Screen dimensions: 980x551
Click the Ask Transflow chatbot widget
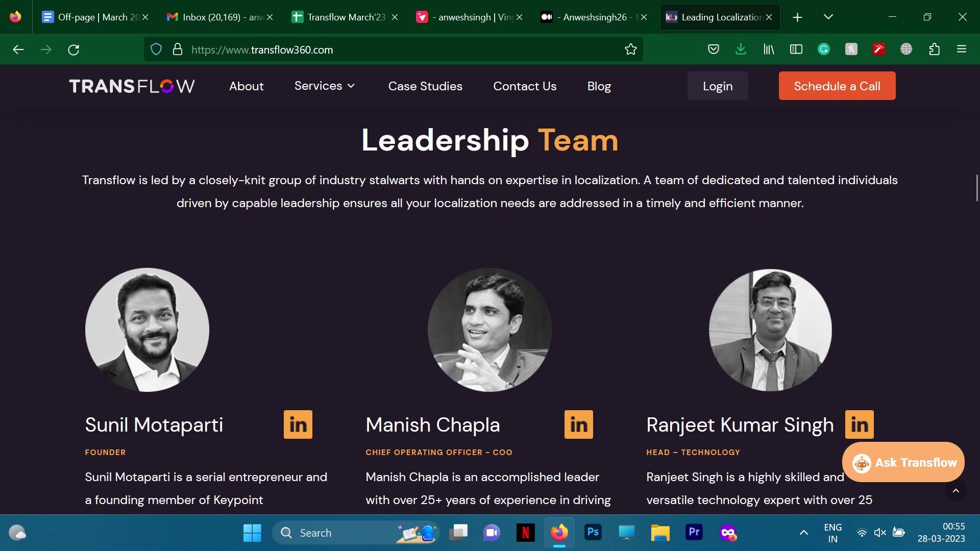(x=903, y=462)
